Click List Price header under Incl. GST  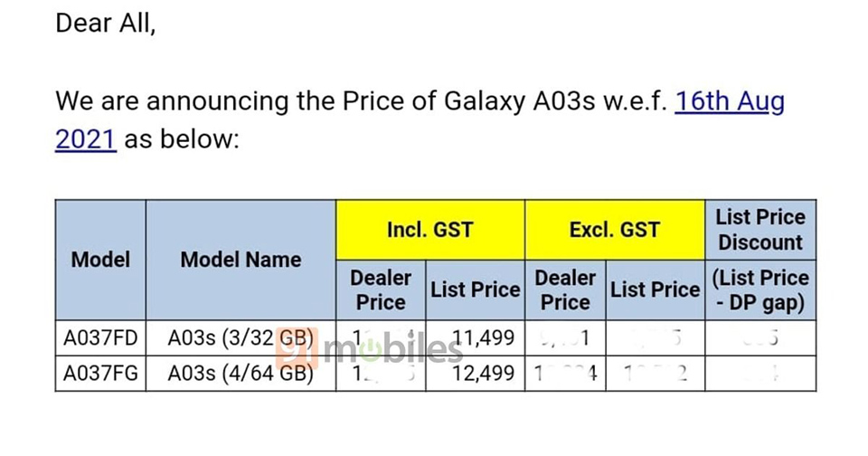point(476,290)
